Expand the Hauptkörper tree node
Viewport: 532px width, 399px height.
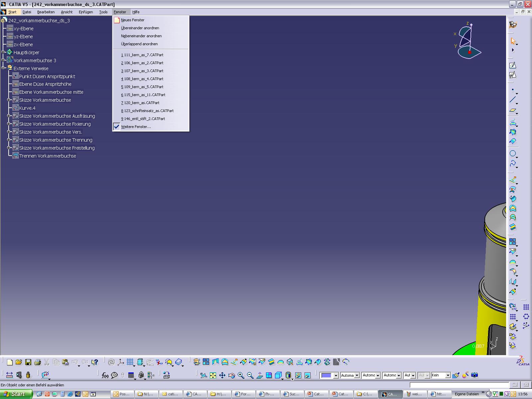(x=3, y=52)
